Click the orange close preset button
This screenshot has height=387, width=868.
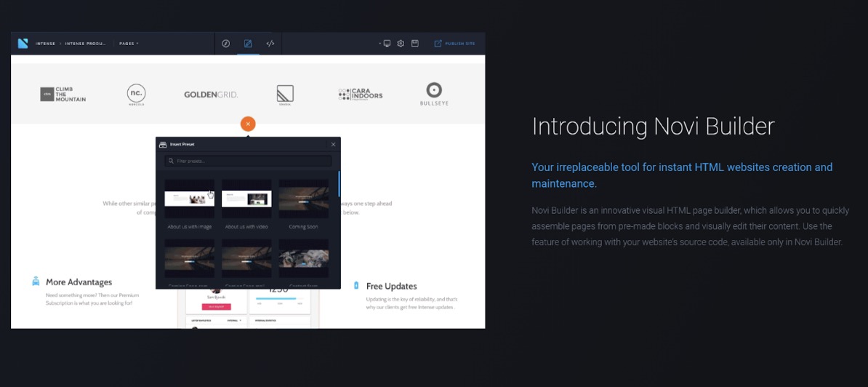coord(248,124)
